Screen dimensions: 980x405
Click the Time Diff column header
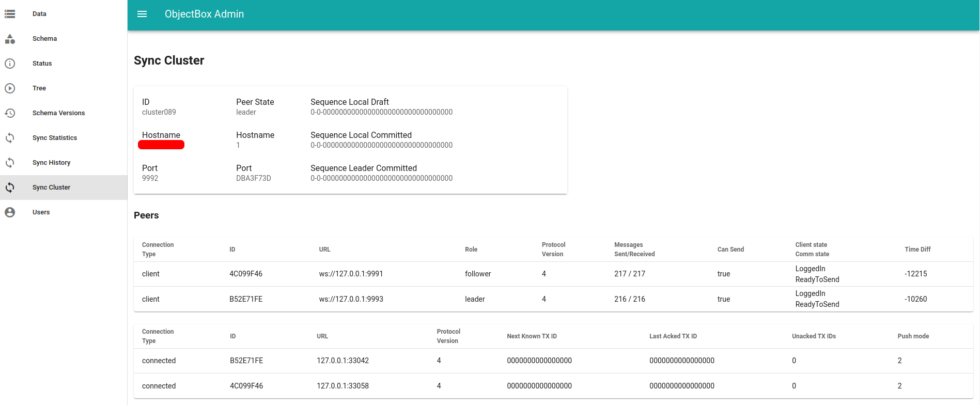coord(917,250)
